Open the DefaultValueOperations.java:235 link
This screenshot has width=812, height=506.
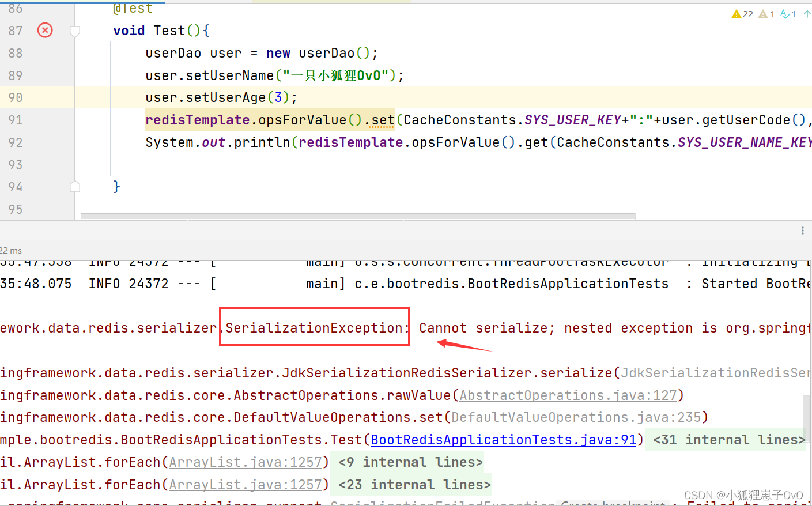[x=576, y=417]
